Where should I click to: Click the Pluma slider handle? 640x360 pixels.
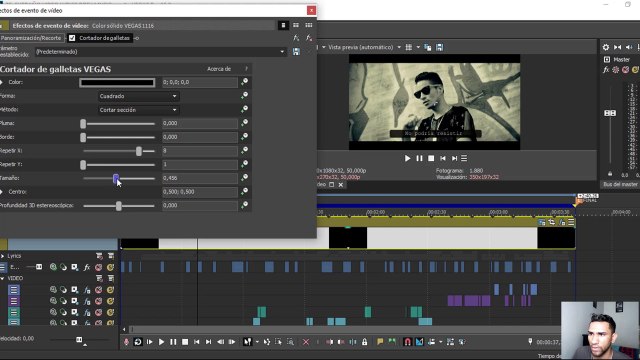(83, 124)
